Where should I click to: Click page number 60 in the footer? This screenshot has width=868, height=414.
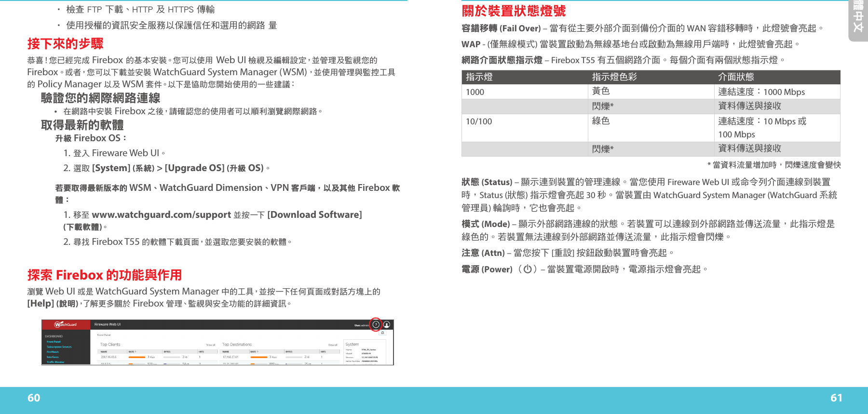point(34,398)
